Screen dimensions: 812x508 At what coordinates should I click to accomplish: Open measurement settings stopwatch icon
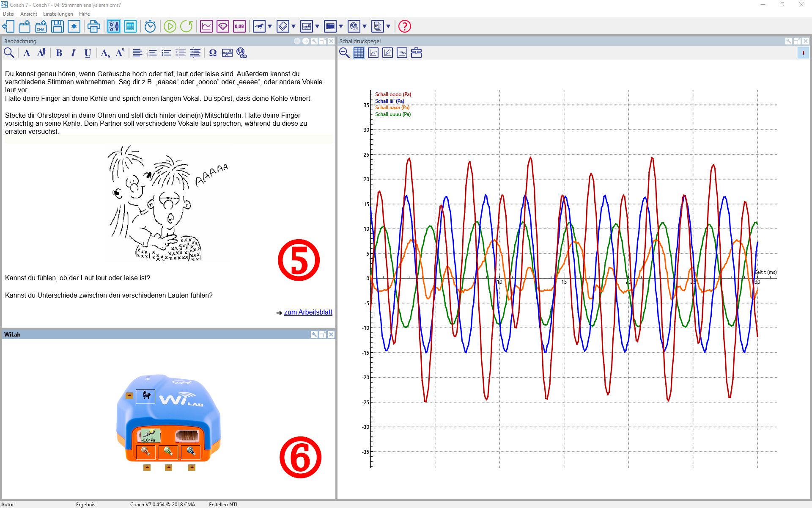coord(150,26)
